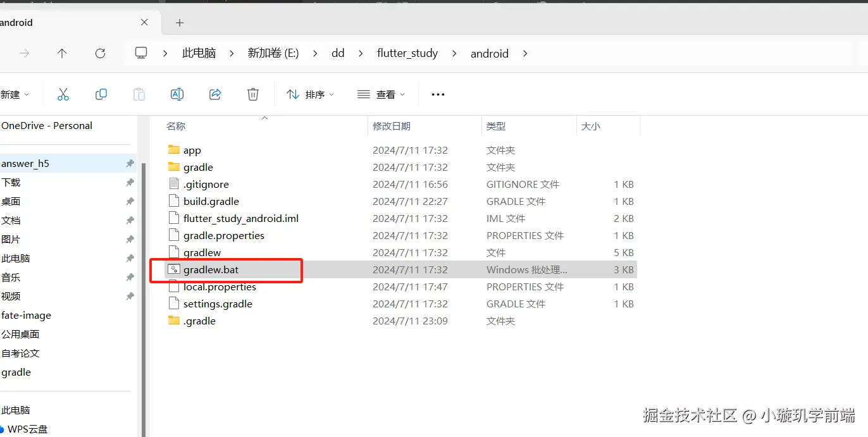Viewport: 868px width, 437px height.
Task: Click the .gradle folder icon
Action: tap(174, 321)
